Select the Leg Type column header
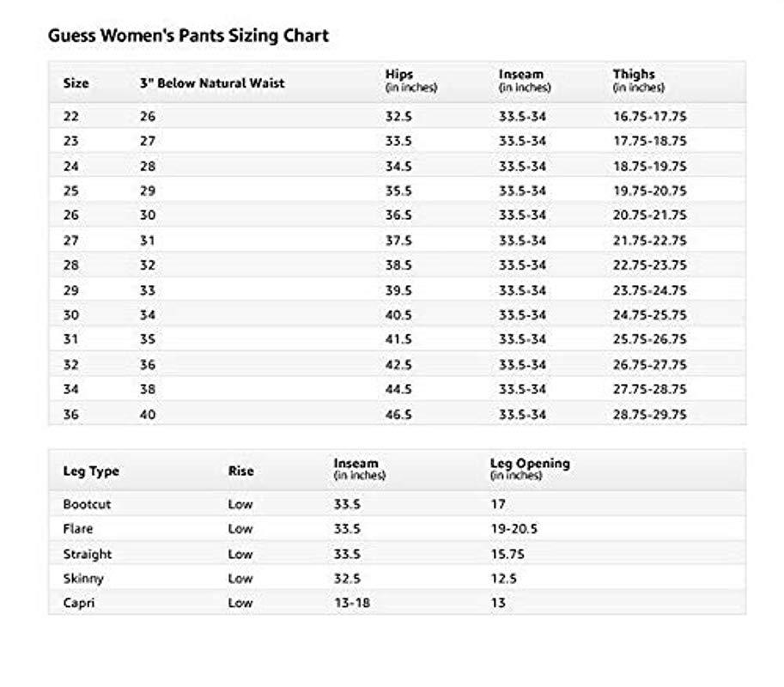The image size is (784, 687). (x=91, y=471)
